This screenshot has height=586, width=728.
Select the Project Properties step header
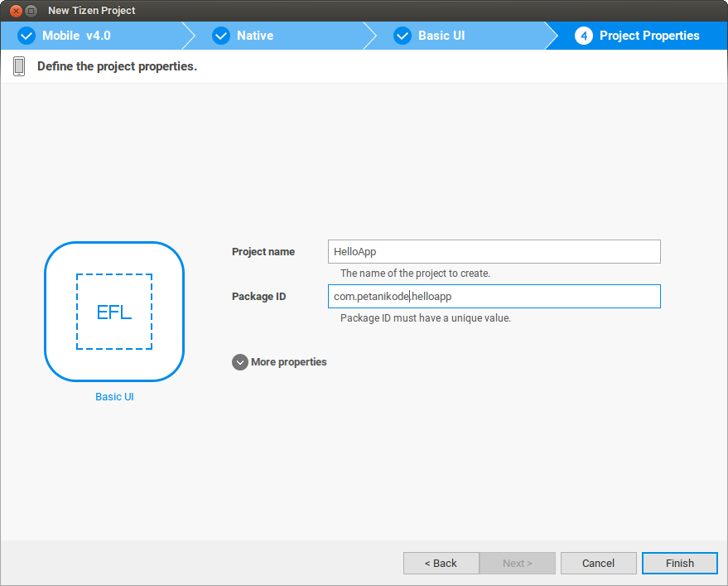[649, 36]
